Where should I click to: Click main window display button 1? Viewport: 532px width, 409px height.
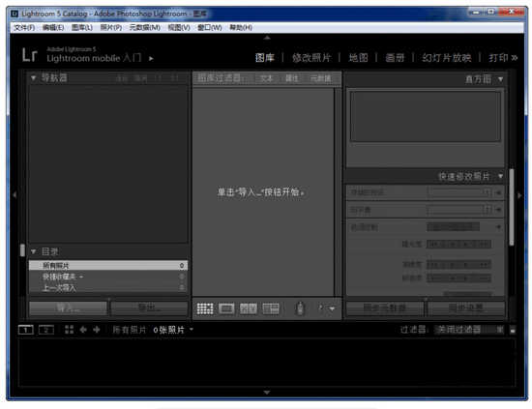coord(26,330)
